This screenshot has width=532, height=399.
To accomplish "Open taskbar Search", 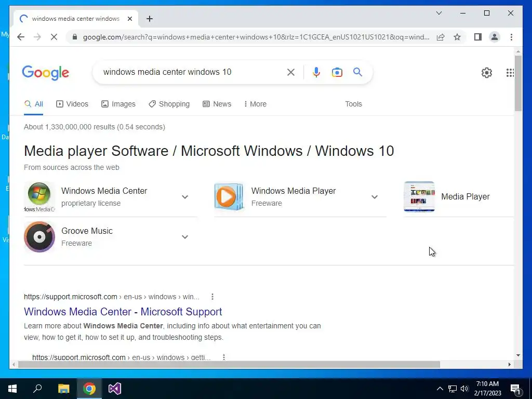I will 37,389.
